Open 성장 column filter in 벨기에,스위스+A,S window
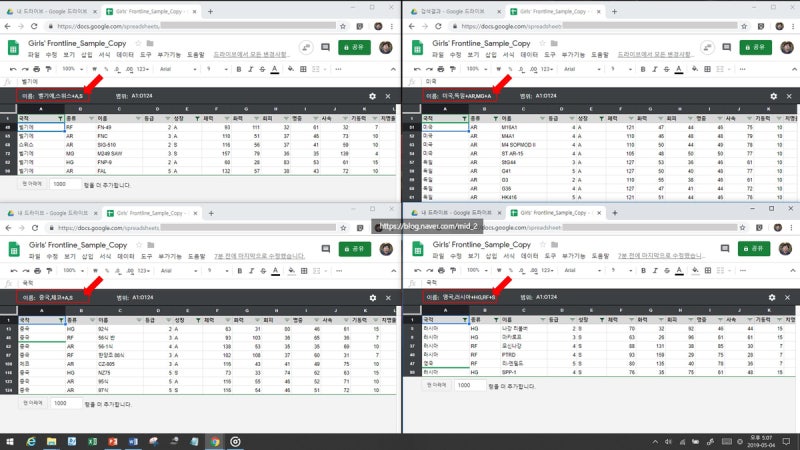 coord(197,118)
